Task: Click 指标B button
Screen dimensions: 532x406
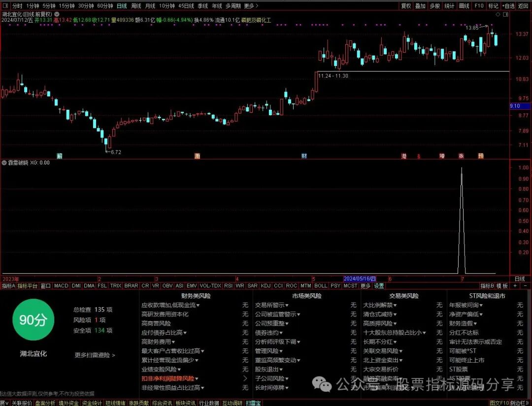Action: (487, 286)
